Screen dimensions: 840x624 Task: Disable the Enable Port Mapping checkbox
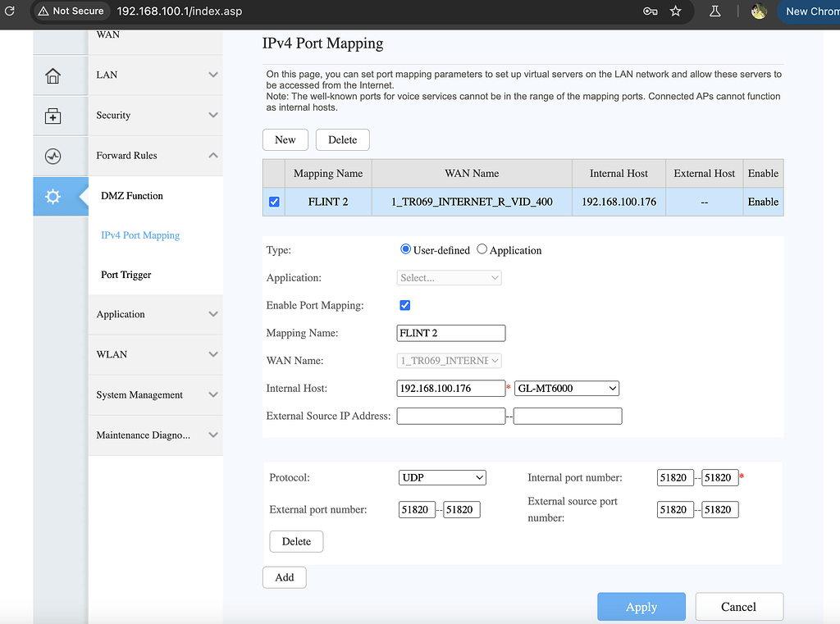click(x=404, y=304)
